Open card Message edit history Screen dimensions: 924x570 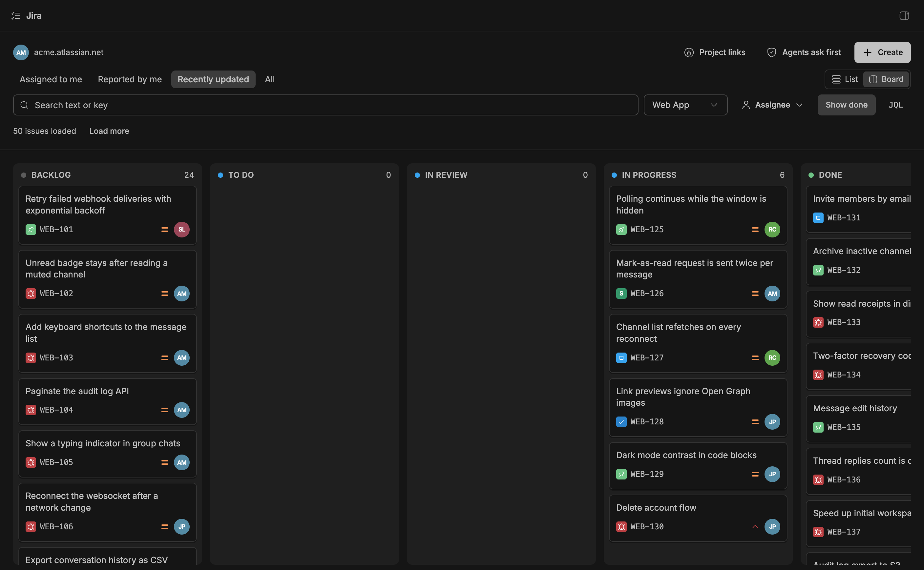point(858,418)
